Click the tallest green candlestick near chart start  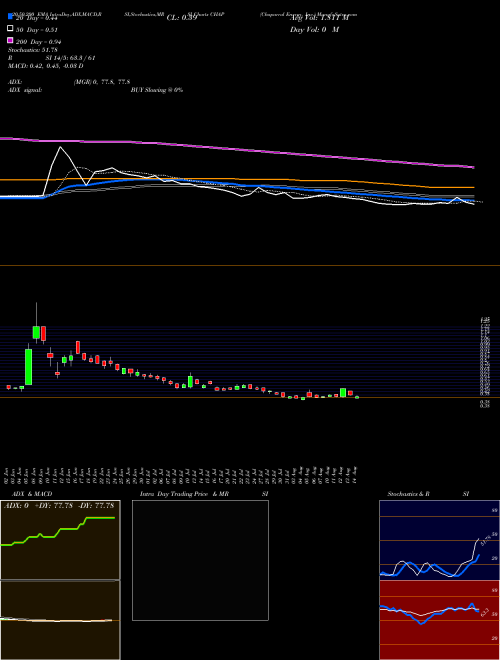coord(29,367)
